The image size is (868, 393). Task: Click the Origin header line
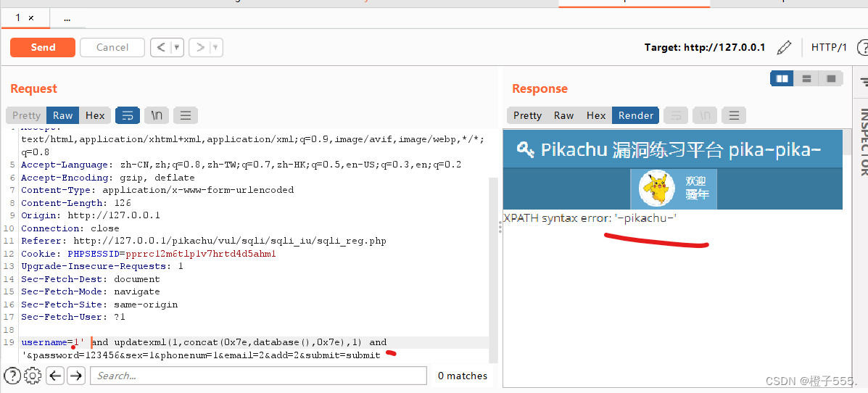pos(90,215)
